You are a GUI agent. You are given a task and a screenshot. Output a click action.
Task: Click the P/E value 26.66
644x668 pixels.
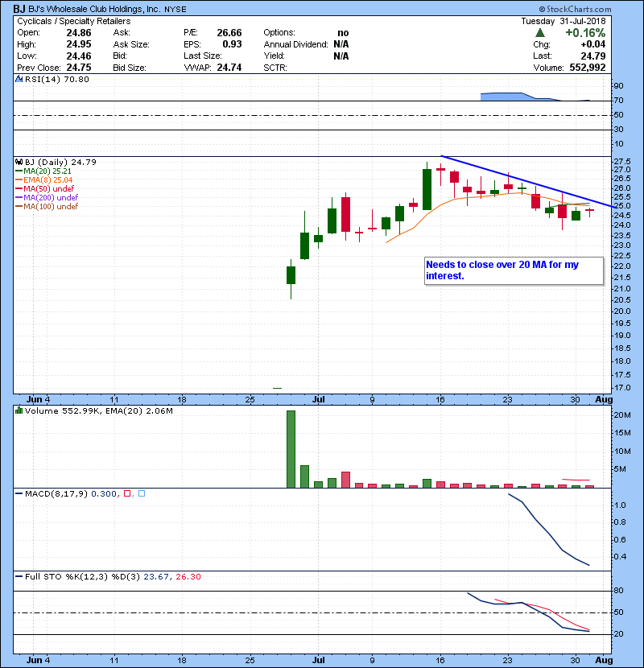[x=229, y=33]
